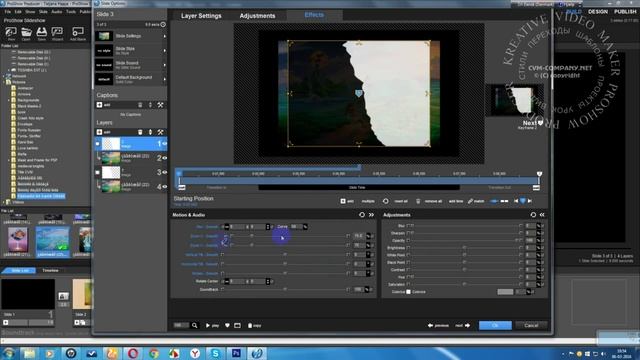Go to the next slide button
The height and width of the screenshot is (360, 640).
pos(462,325)
